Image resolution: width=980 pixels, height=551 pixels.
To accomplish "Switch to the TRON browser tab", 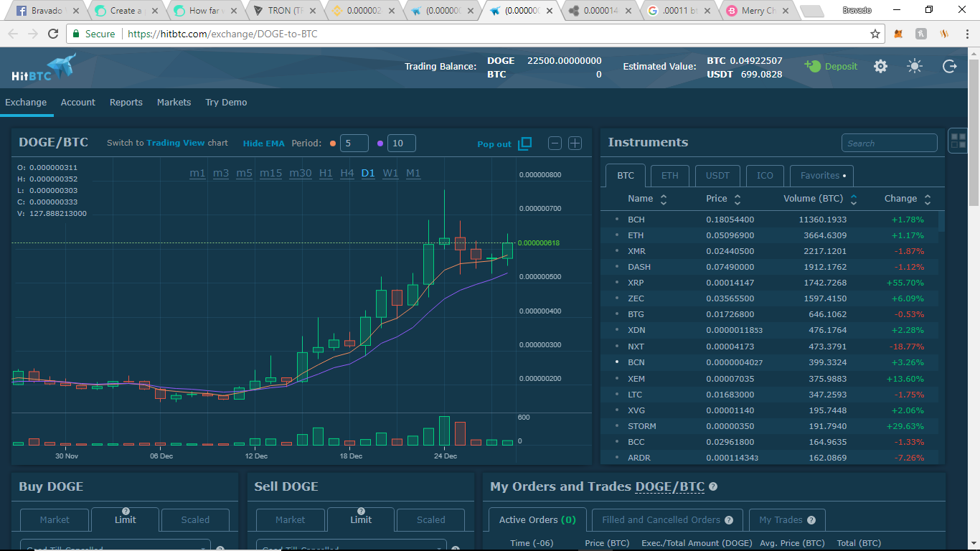I will point(284,11).
